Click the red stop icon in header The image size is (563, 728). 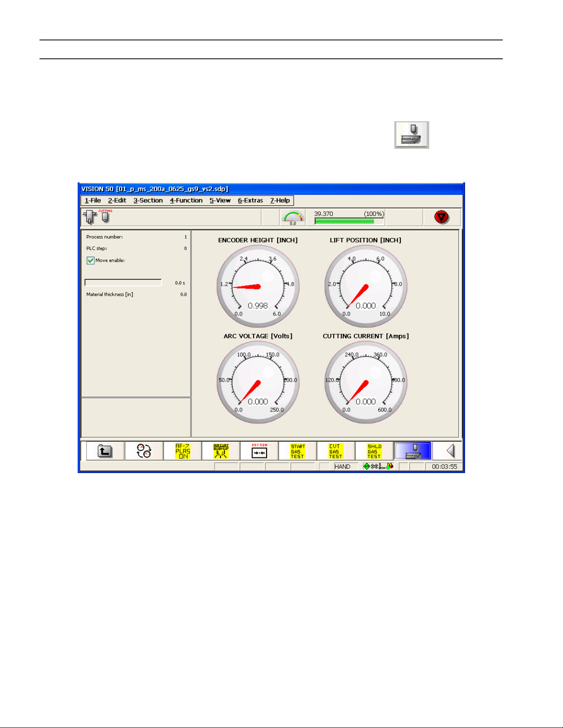tap(442, 217)
